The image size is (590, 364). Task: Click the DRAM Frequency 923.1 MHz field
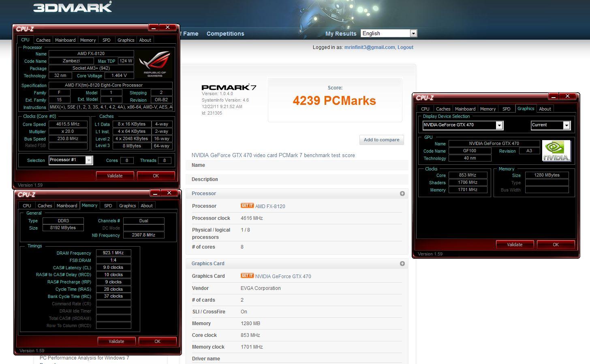pyautogui.click(x=113, y=253)
